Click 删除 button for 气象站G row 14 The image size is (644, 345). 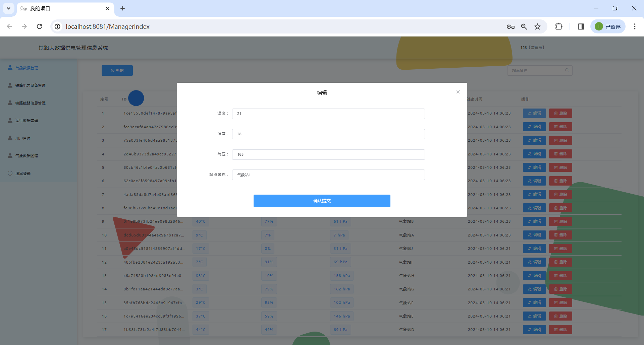pos(560,289)
